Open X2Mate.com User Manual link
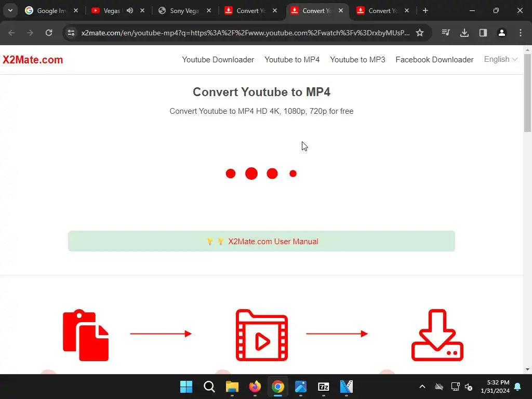This screenshot has height=399, width=532. pos(273,241)
